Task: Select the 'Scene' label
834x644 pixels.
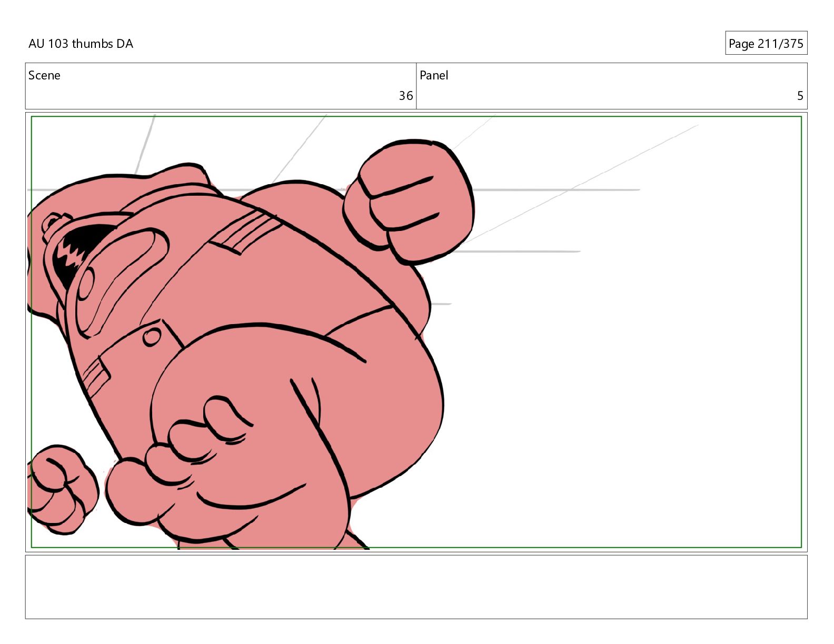Action: pyautogui.click(x=44, y=75)
